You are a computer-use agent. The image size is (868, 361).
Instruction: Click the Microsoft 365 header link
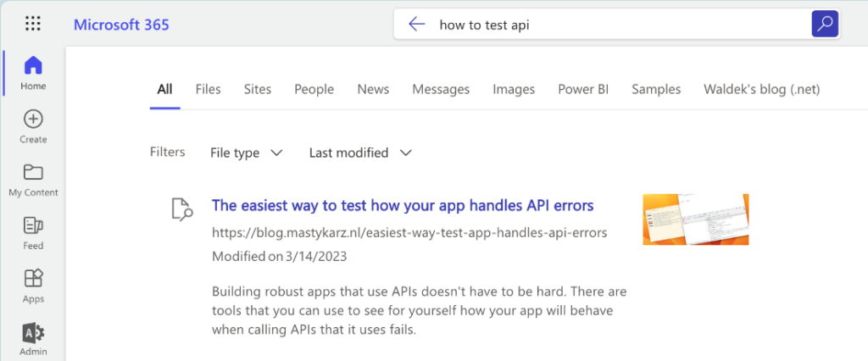121,25
